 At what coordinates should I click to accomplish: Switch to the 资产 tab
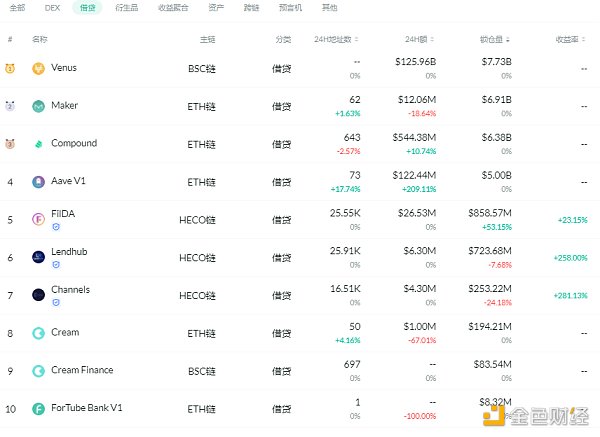pos(216,8)
